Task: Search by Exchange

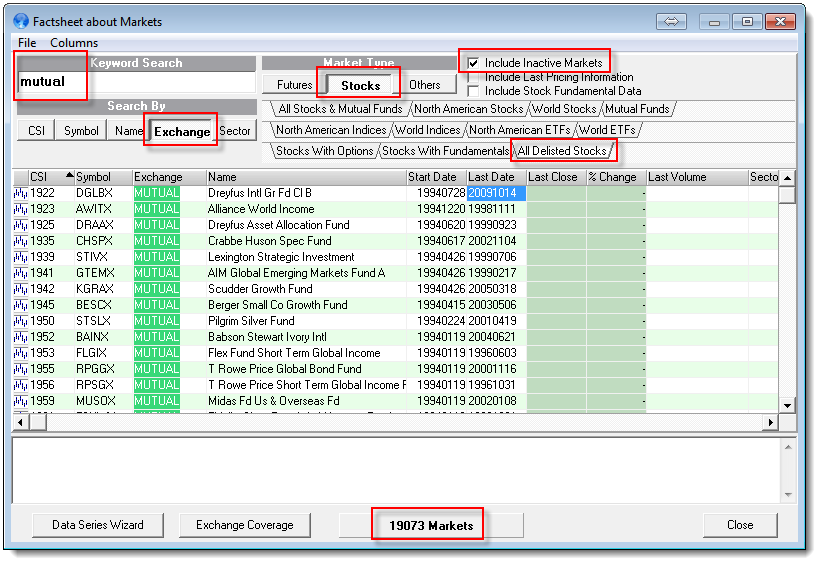Action: click(x=182, y=131)
